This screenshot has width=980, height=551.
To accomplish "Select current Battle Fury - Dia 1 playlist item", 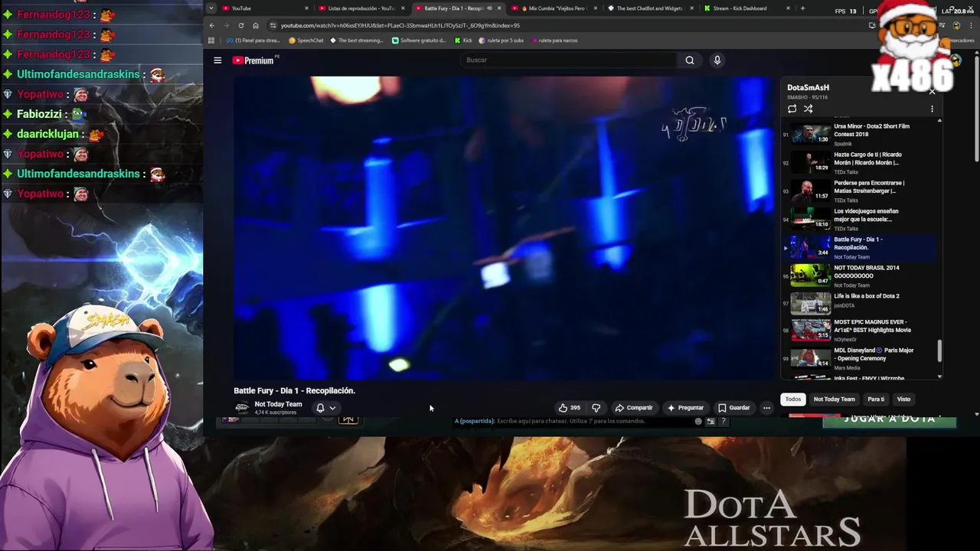I will [x=861, y=247].
